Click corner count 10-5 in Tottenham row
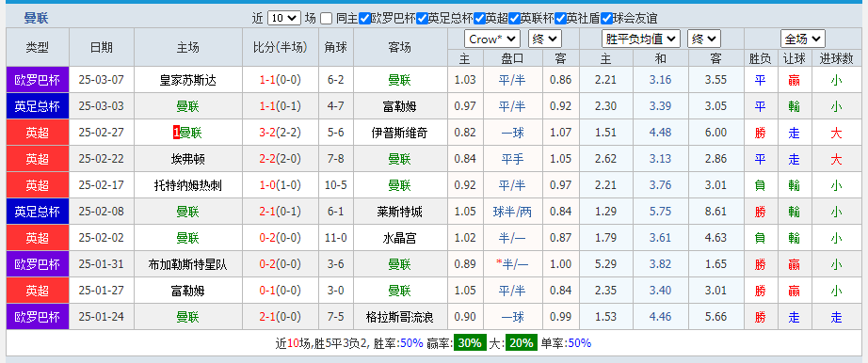Viewport: 868px width, 363px height. point(336,185)
